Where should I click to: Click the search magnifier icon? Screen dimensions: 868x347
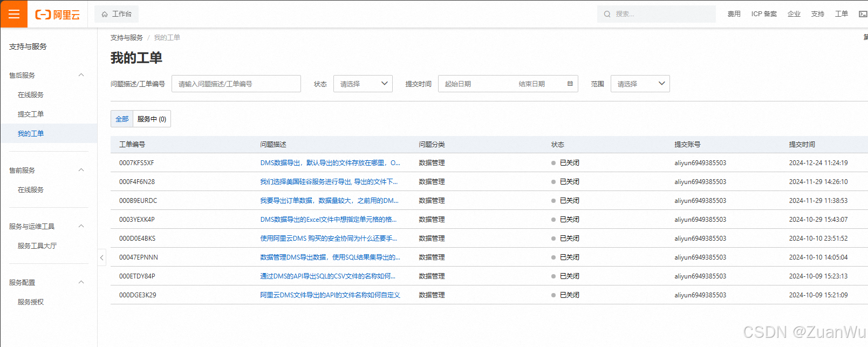click(607, 14)
